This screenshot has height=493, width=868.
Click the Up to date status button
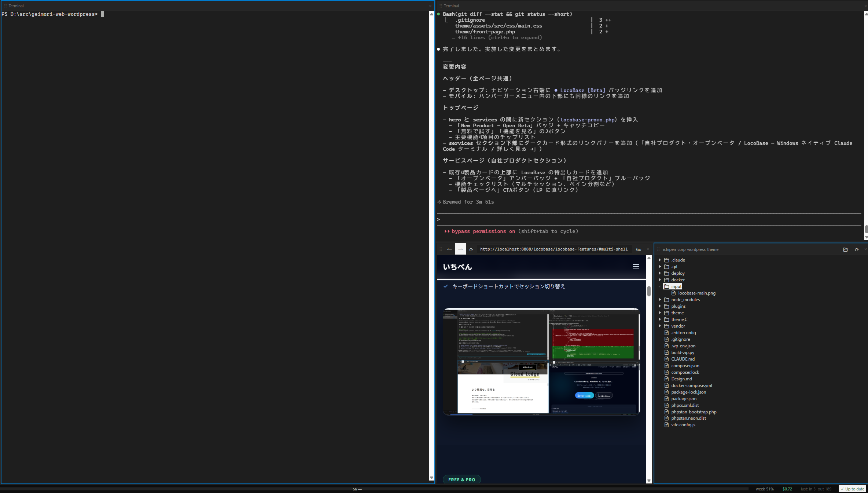point(852,489)
